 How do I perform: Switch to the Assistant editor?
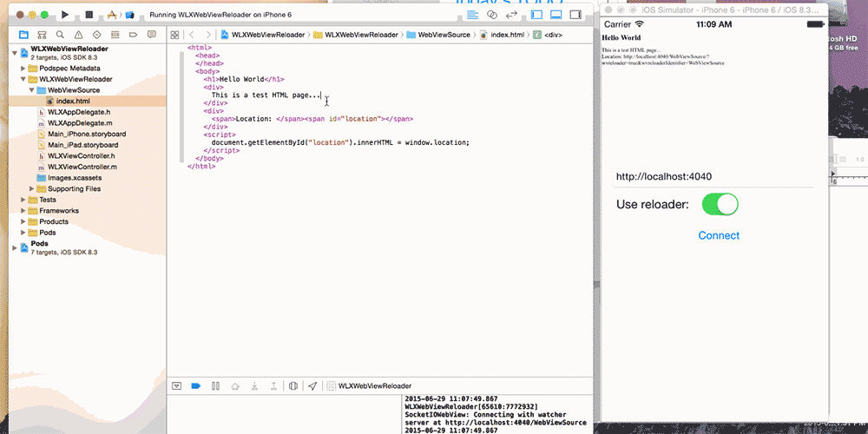click(492, 15)
